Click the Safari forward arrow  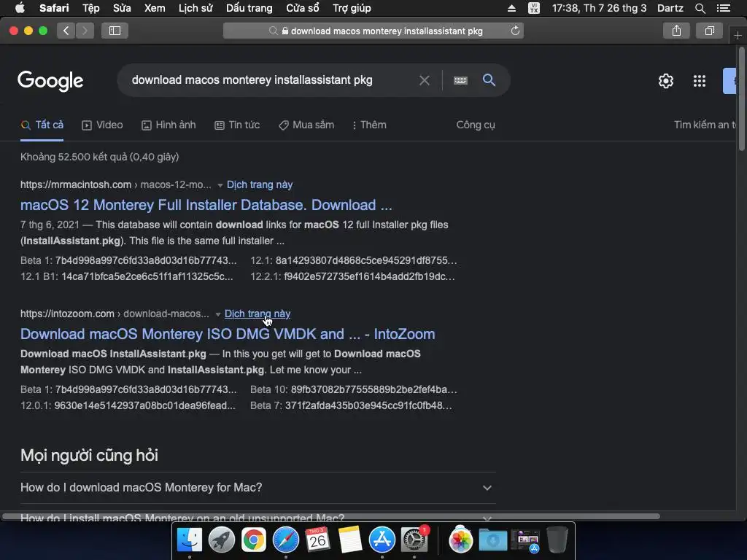85,31
